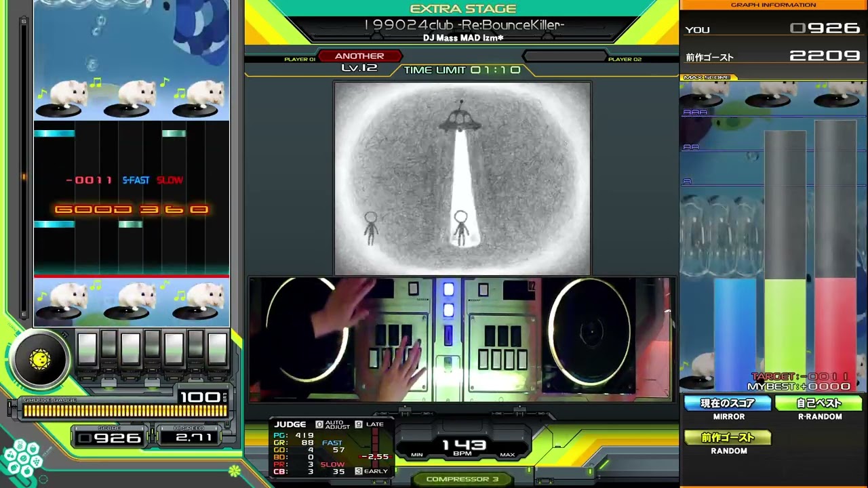Click the SCORE 0926 display

[x=110, y=438]
